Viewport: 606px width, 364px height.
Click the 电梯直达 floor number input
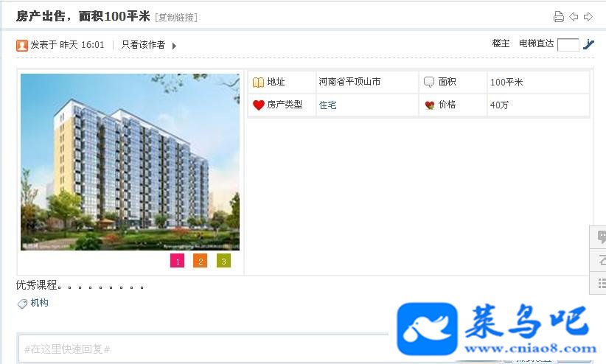click(x=568, y=45)
